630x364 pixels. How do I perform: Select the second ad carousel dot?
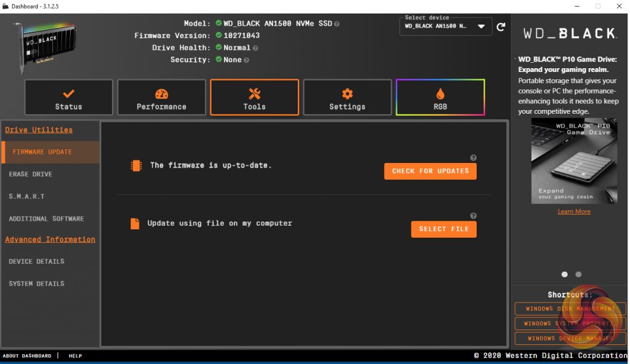(x=578, y=274)
